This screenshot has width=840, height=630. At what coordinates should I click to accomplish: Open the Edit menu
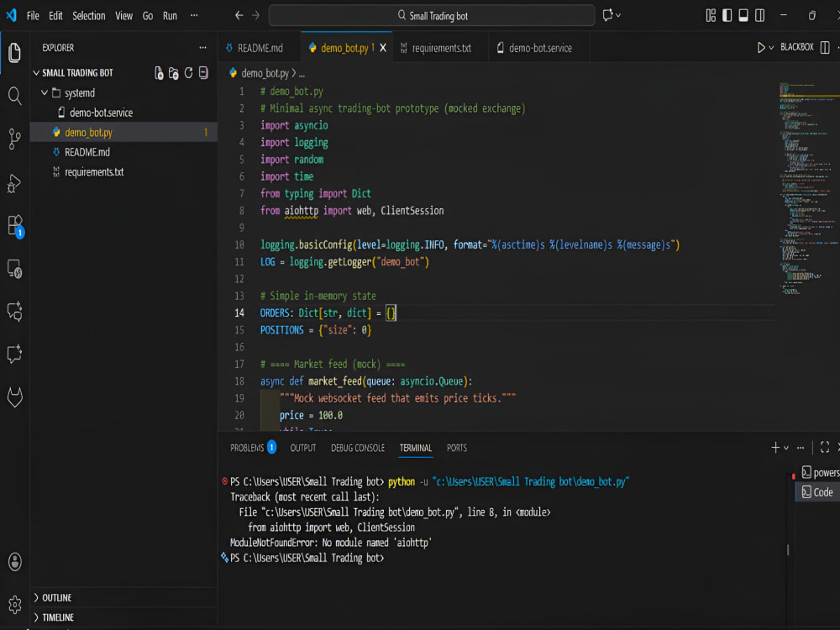pos(55,15)
